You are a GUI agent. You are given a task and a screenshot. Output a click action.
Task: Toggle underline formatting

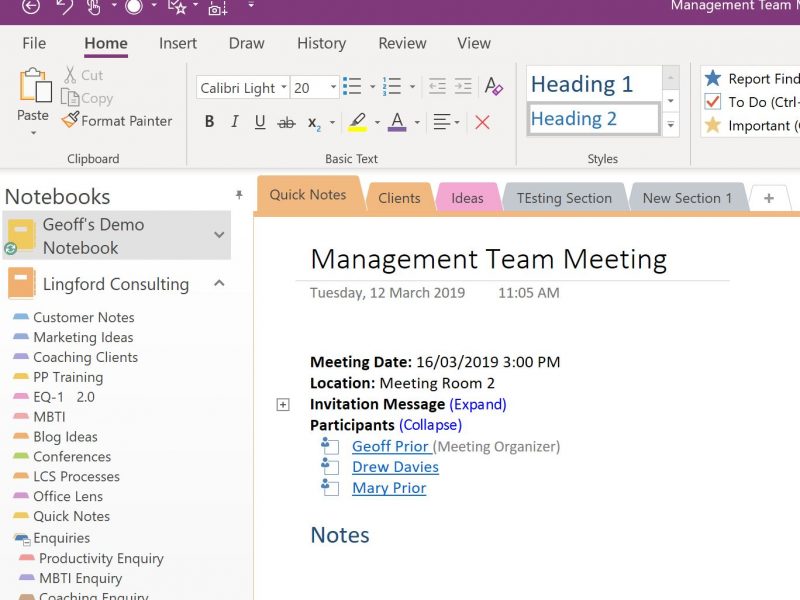click(260, 121)
